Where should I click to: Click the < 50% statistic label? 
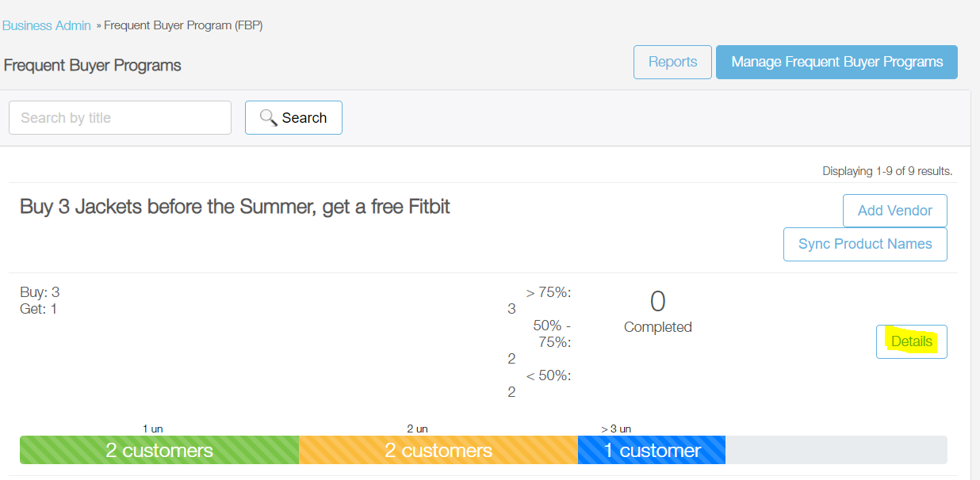tap(549, 375)
